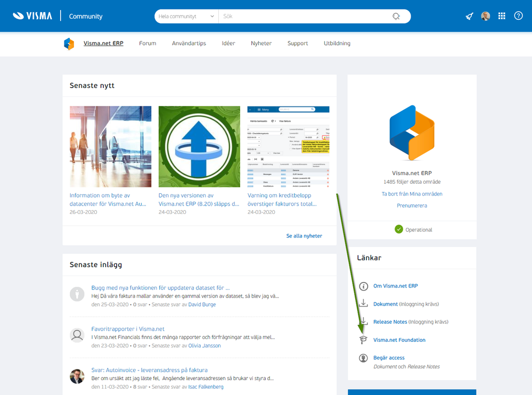Click the help question mark icon
The height and width of the screenshot is (395, 532).
click(518, 16)
